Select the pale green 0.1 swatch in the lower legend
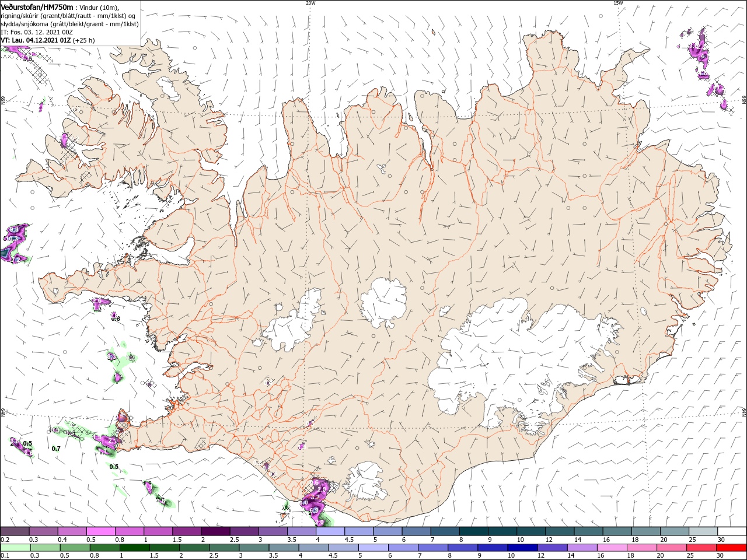Screen dimensions: 747x560 click(15, 548)
